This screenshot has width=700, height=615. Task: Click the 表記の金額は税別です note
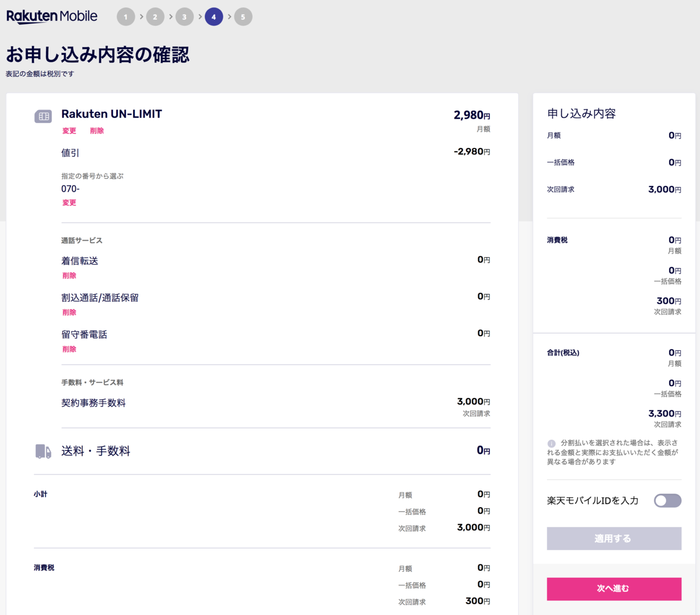pyautogui.click(x=40, y=74)
